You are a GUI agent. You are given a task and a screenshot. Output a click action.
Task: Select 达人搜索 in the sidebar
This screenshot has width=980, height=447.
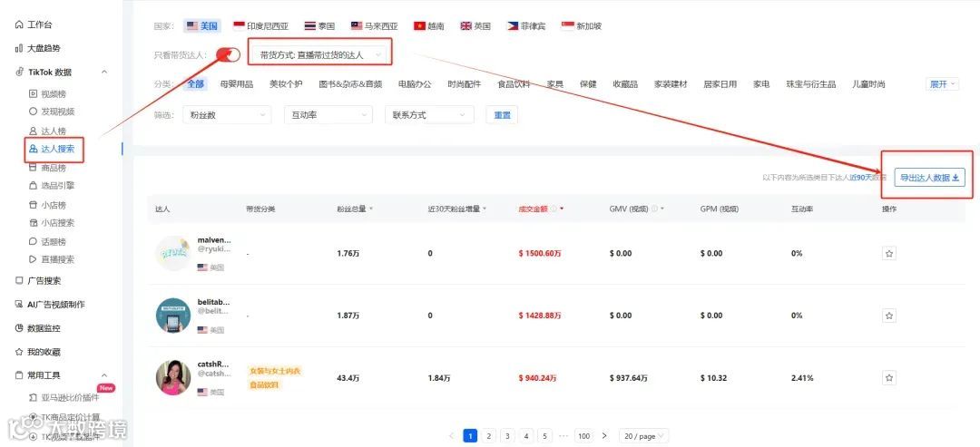point(52,149)
